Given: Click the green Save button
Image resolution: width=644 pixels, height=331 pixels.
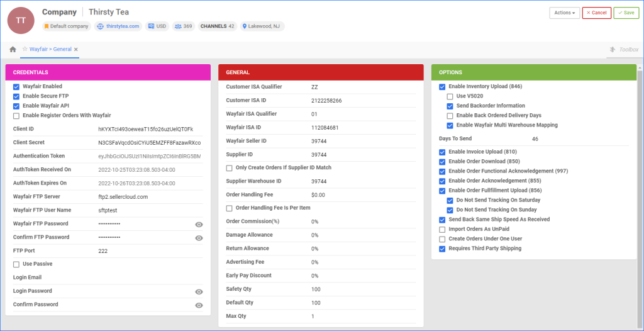Looking at the screenshot, I should point(626,13).
